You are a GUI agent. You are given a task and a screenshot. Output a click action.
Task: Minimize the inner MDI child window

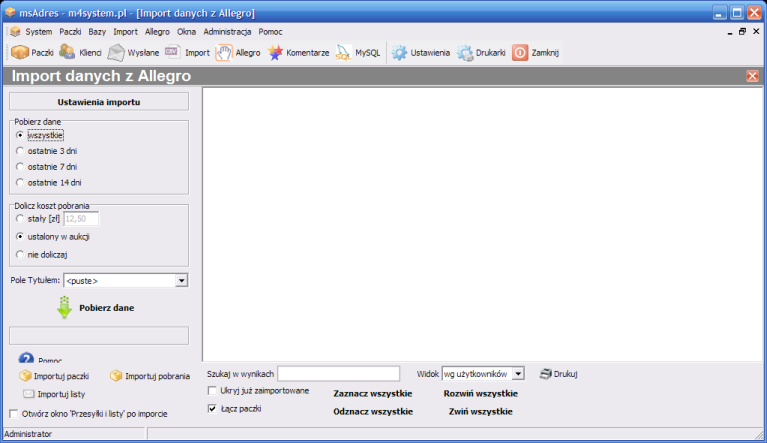pyautogui.click(x=729, y=31)
